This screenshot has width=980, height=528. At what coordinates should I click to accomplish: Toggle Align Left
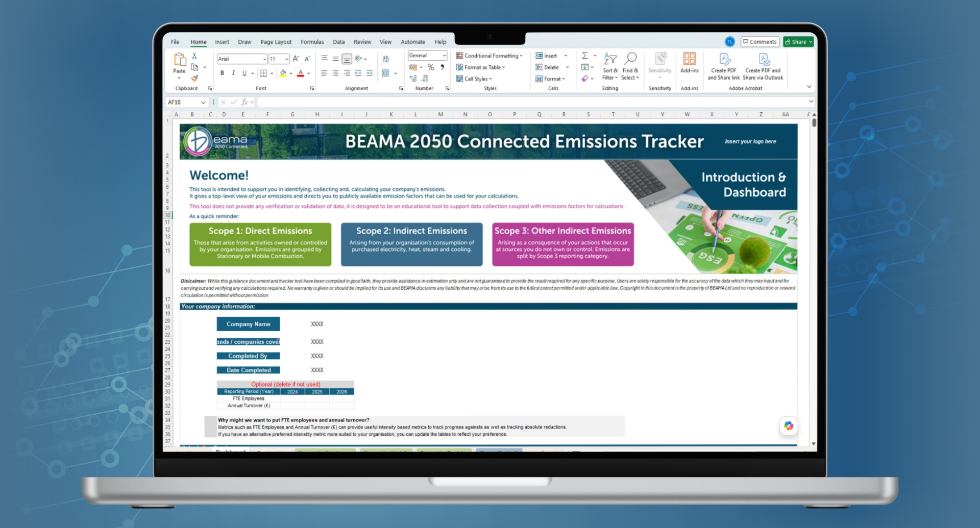pos(324,73)
